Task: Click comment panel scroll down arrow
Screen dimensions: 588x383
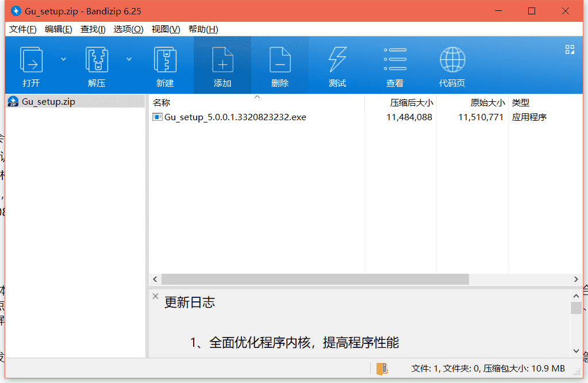Action: point(576,351)
